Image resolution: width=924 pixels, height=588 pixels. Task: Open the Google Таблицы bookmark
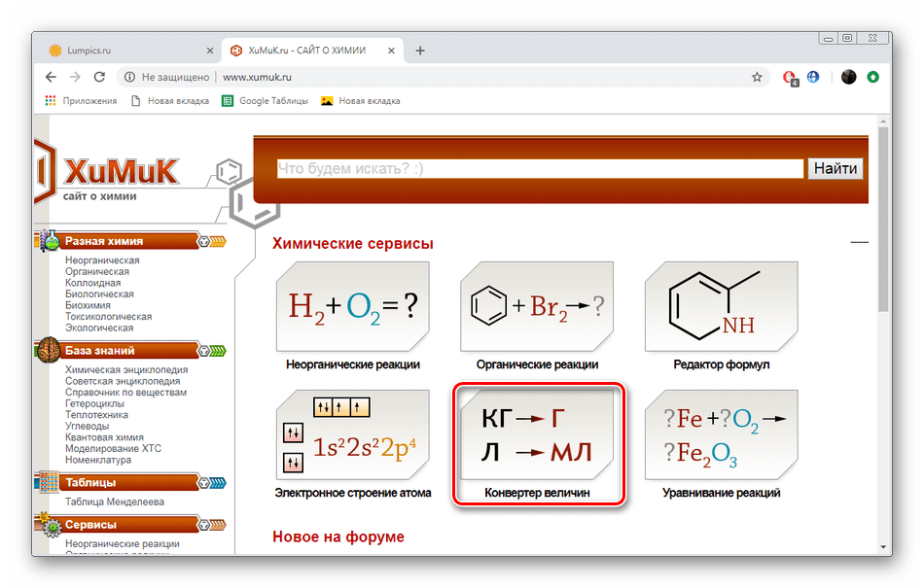click(265, 101)
